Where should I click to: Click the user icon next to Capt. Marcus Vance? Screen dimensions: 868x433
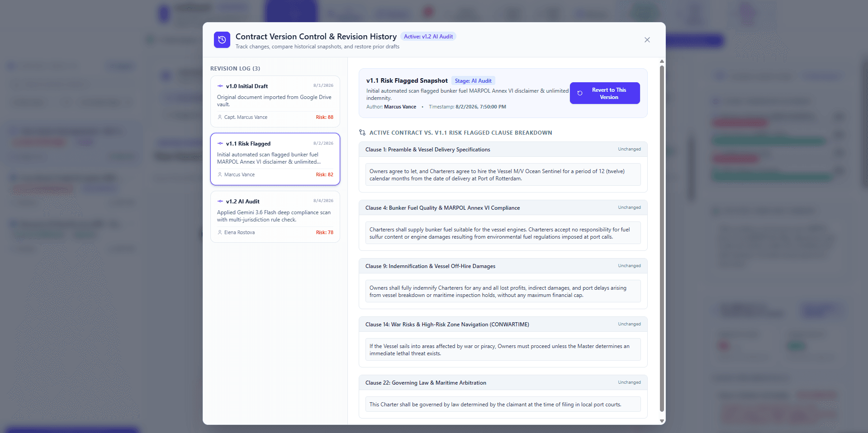tap(220, 117)
